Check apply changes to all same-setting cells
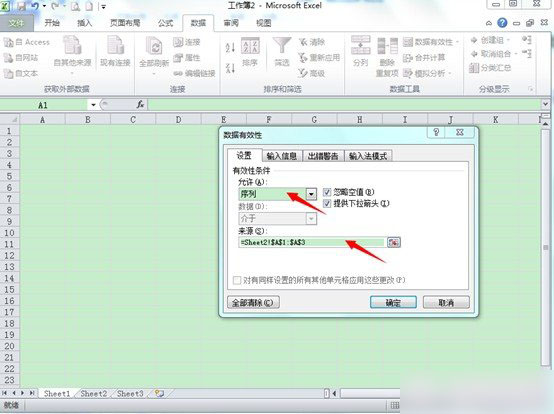554x414 pixels. tap(237, 280)
